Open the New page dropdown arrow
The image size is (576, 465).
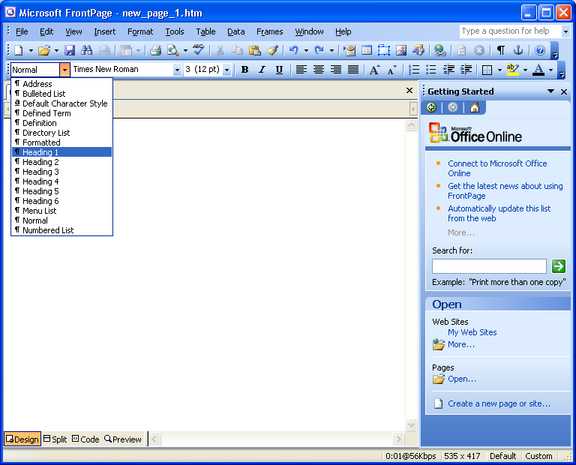point(31,50)
